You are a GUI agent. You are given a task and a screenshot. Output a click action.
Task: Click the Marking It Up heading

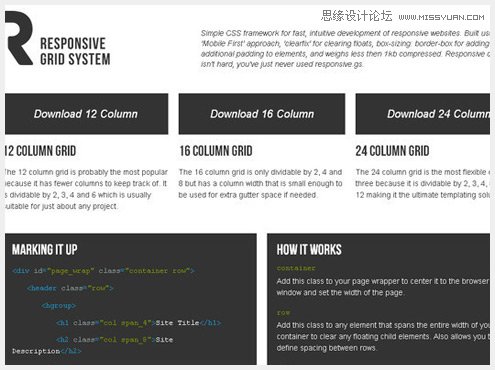45,250
